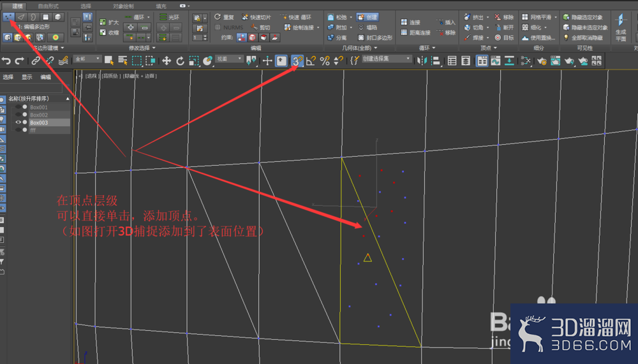Toggle Angle Snap button
The image size is (638, 364).
[311, 61]
